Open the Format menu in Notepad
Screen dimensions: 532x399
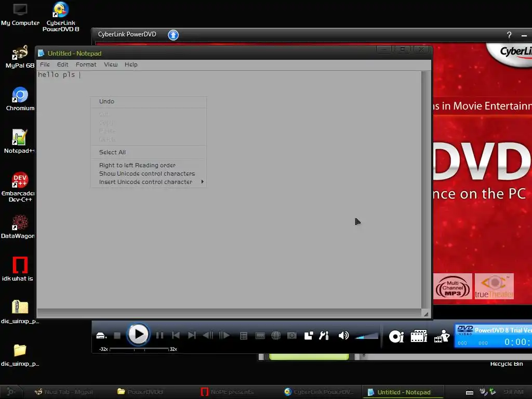pos(86,64)
